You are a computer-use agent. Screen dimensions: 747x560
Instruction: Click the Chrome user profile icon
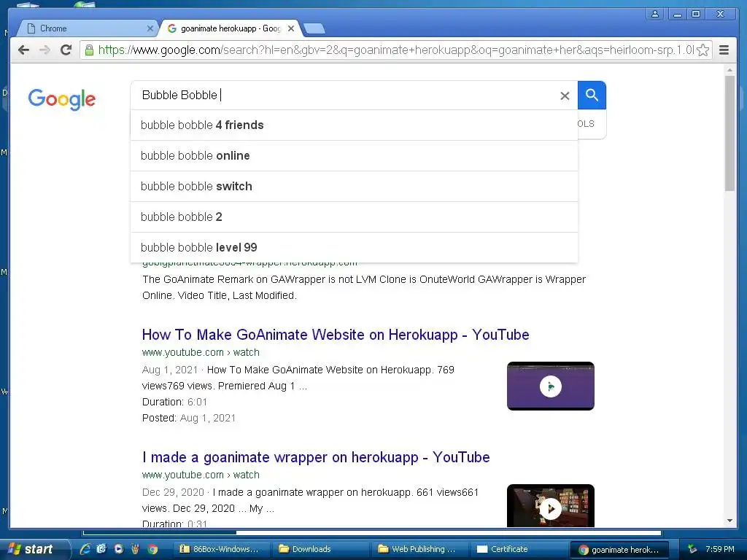pos(655,14)
